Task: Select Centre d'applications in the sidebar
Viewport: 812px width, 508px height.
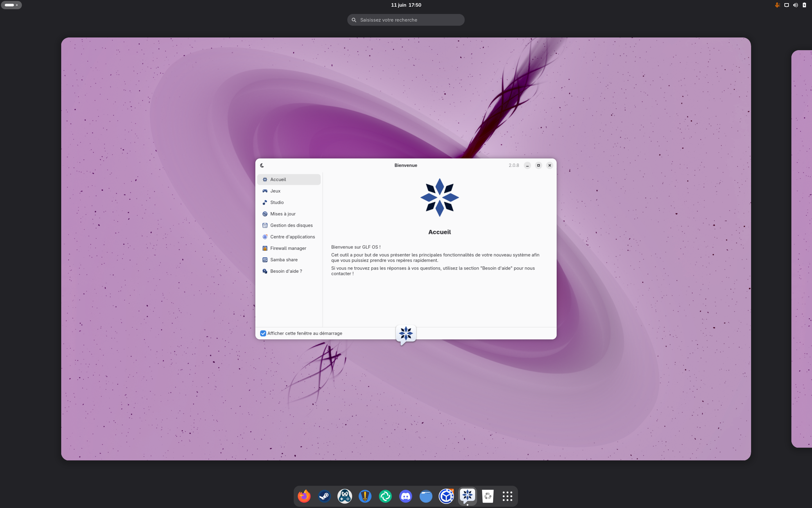Action: [x=289, y=237]
